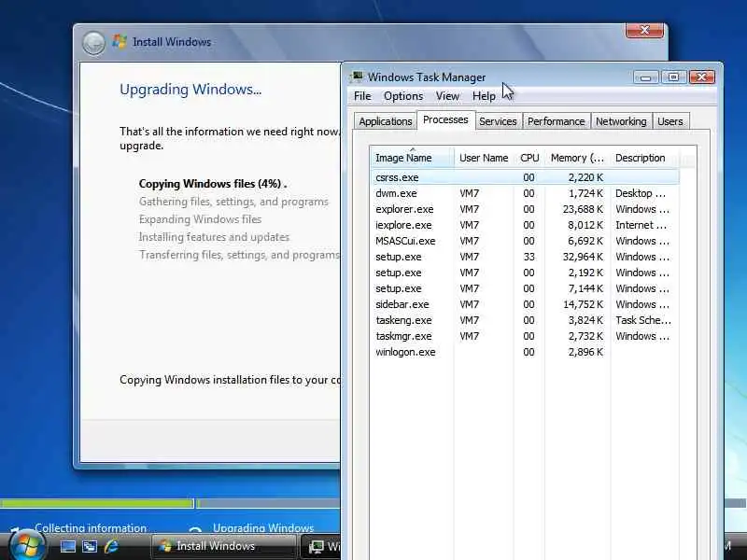This screenshot has width=747, height=560.
Task: Select the taskeng.exe process row
Action: coord(525,320)
